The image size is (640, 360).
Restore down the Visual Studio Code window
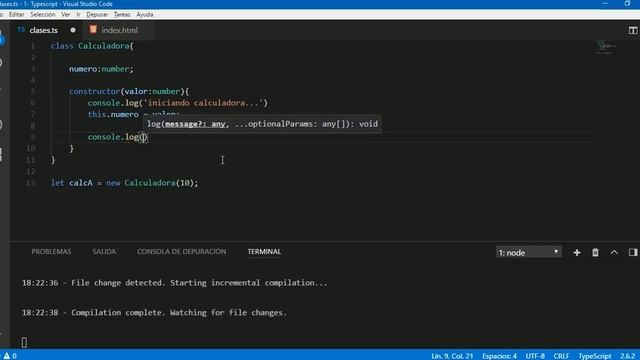point(627,4)
